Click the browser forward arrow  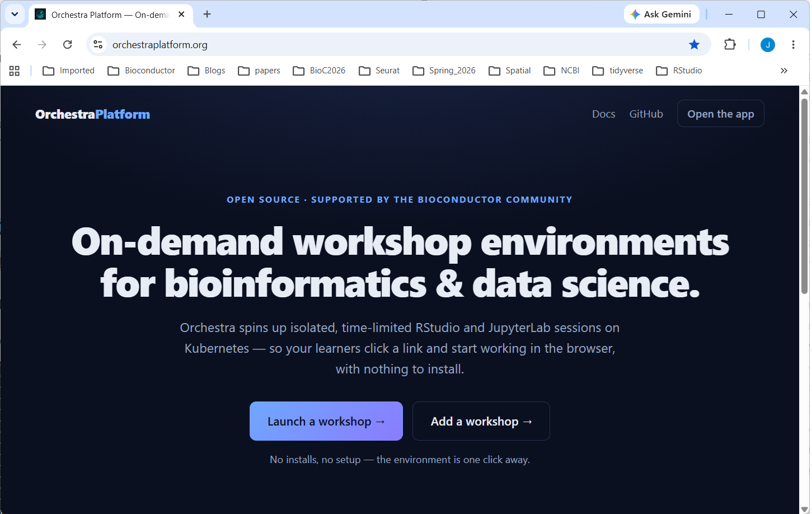[x=42, y=45]
